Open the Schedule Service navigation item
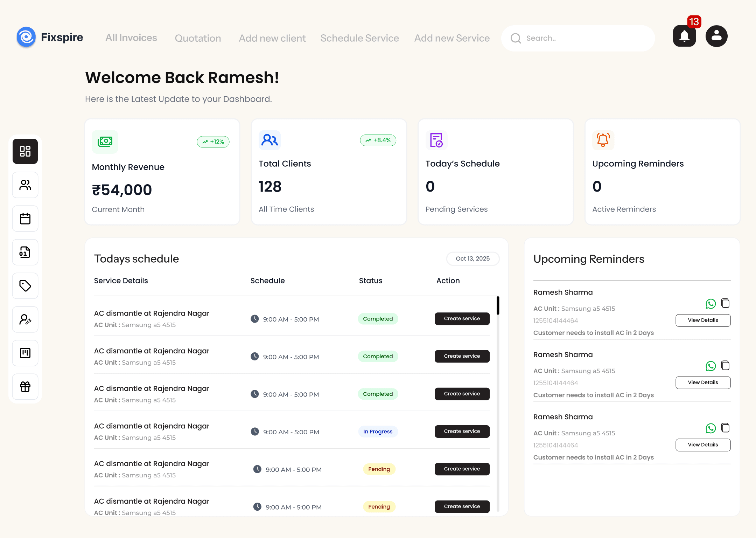 (359, 38)
